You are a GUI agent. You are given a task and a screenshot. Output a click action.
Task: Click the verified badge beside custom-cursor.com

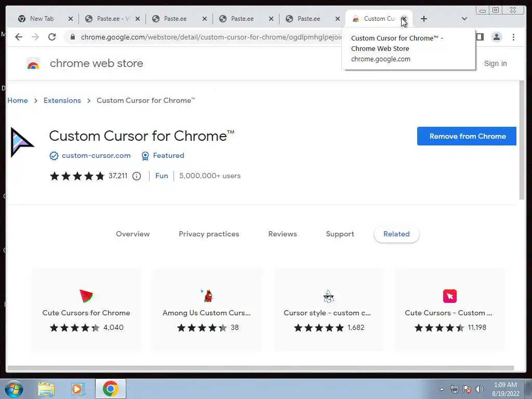coord(54,156)
